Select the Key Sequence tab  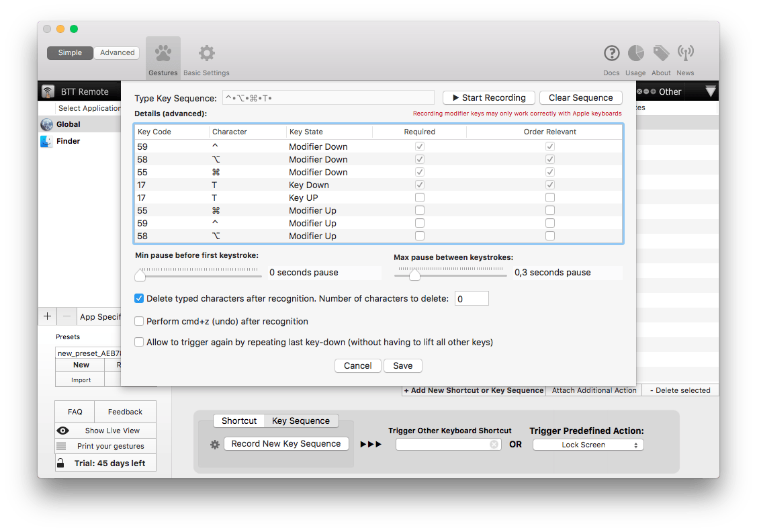(x=301, y=420)
